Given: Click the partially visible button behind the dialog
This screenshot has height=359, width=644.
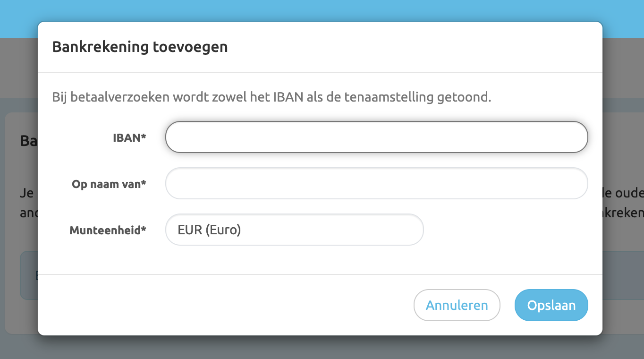Looking at the screenshot, I should pyautogui.click(x=29, y=275).
